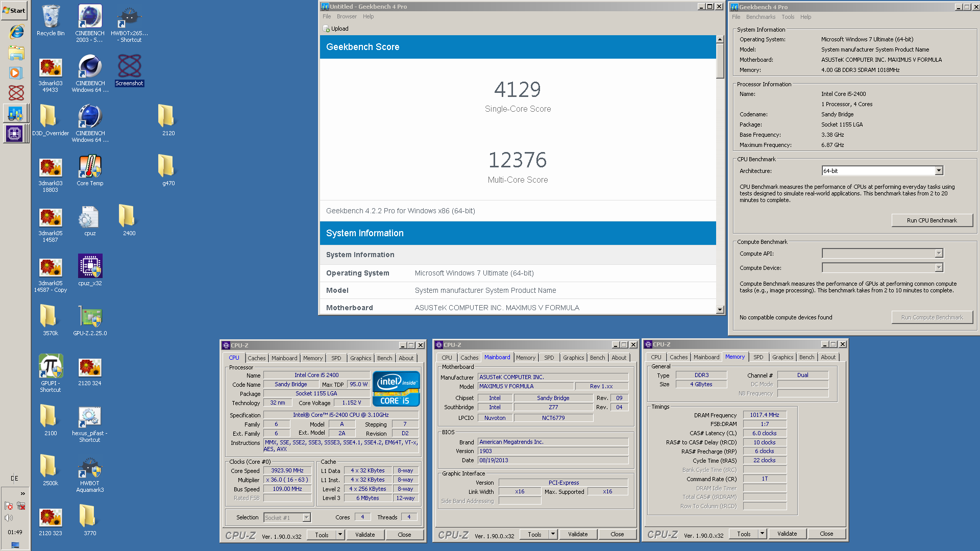The width and height of the screenshot is (980, 551).
Task: Open Socket #1 selection dropdown in CPU-Z
Action: (x=287, y=517)
